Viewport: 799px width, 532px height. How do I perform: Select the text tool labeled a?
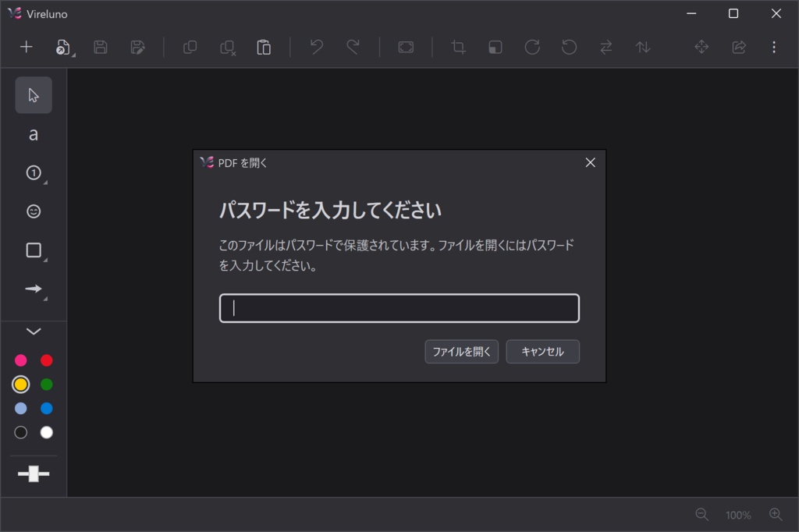coord(34,134)
